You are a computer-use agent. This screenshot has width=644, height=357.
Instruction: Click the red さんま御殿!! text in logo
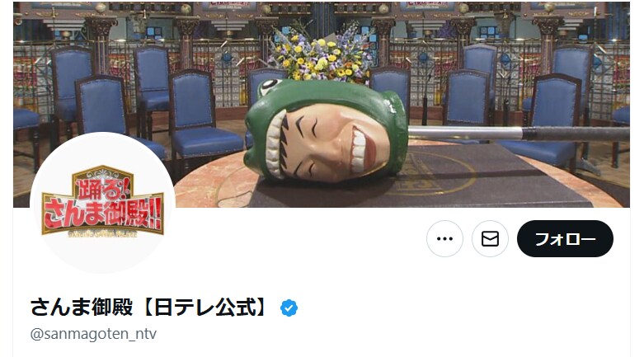(x=103, y=214)
